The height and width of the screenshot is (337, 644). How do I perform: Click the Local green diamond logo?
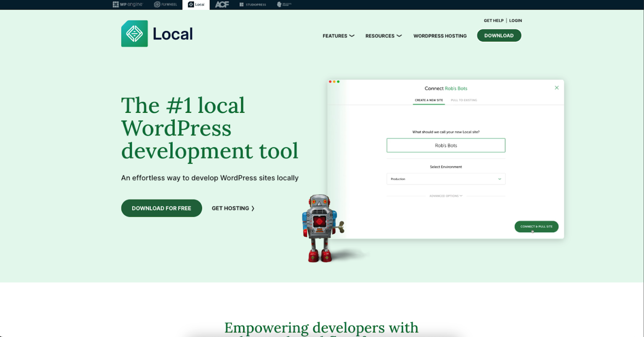(134, 34)
